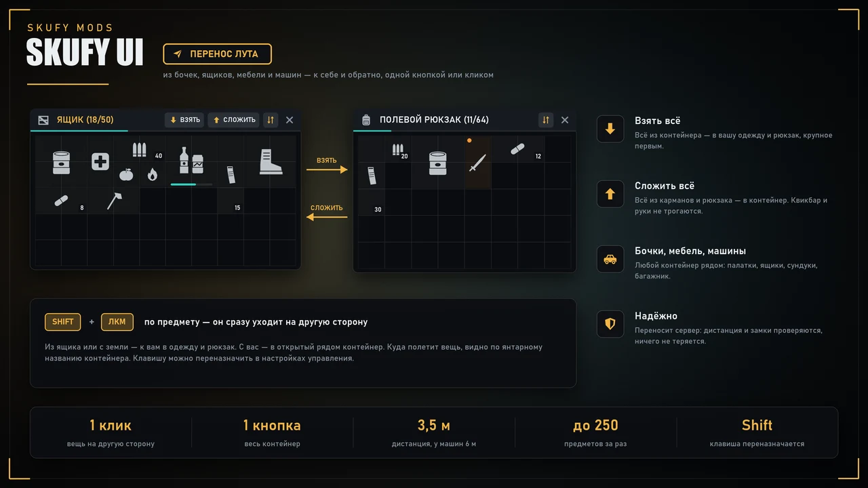Select the axe in the crate grid

coord(113,201)
